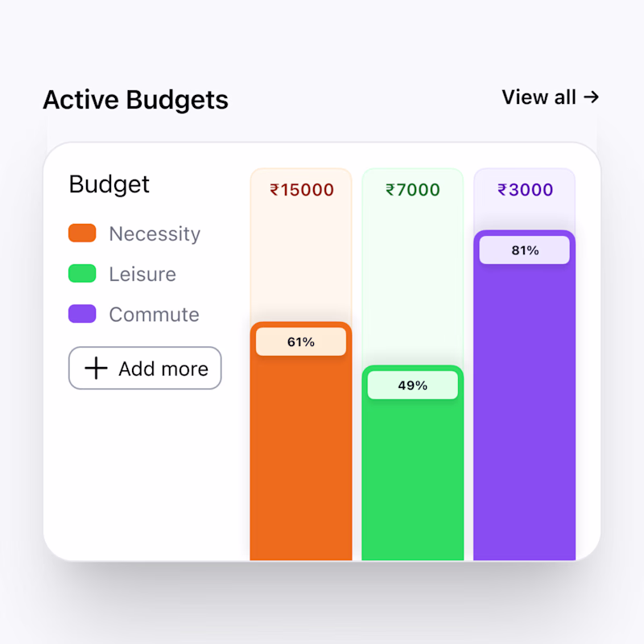Click the Leisure legend label
This screenshot has height=644, width=644.
coord(142,274)
